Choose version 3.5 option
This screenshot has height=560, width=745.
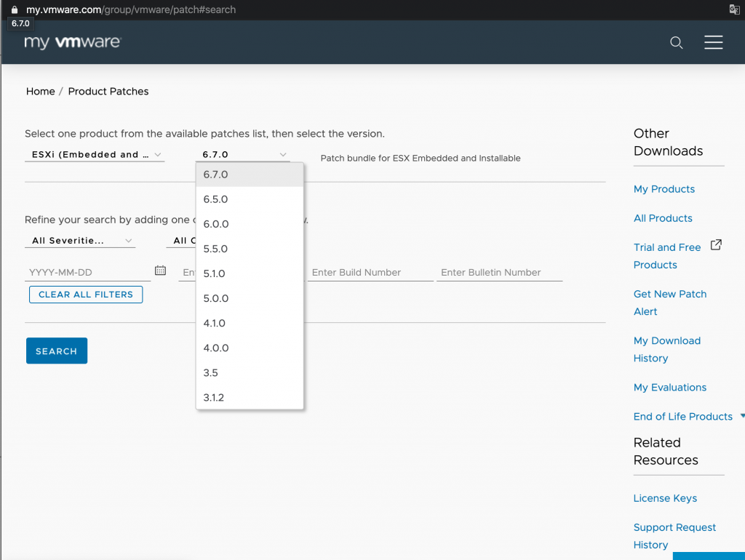(250, 372)
